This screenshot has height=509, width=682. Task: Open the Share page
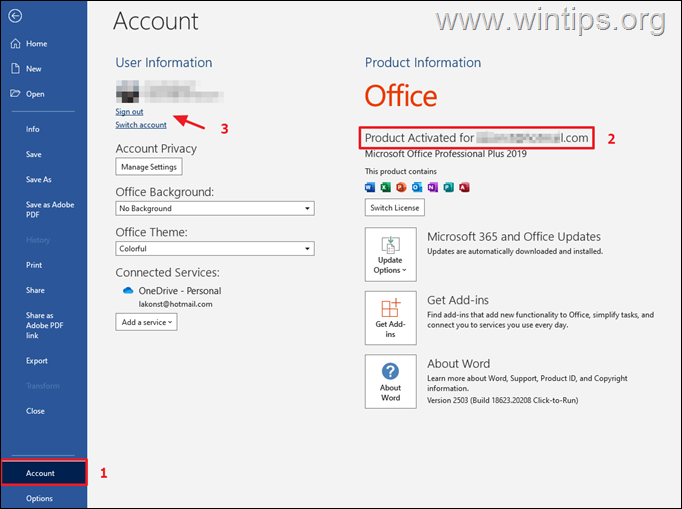click(x=35, y=290)
